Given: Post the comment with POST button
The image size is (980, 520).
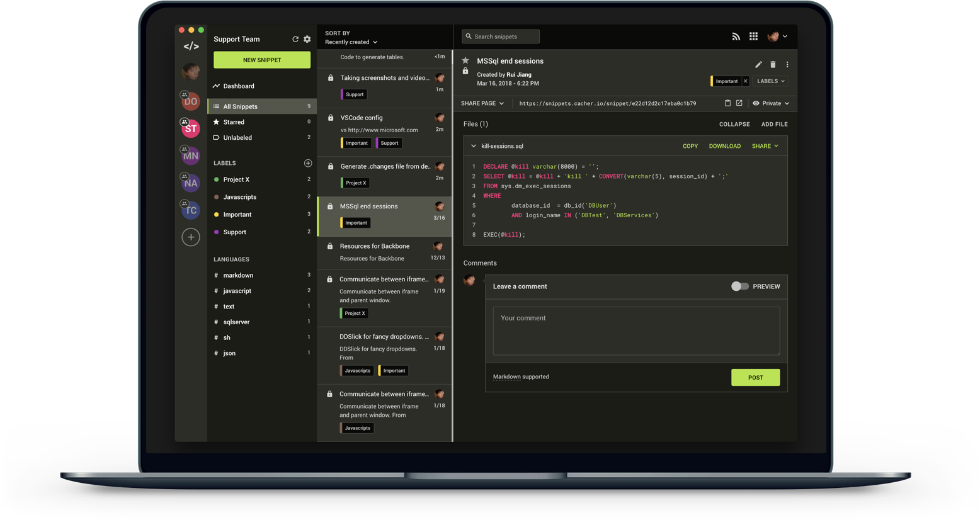Looking at the screenshot, I should tap(755, 378).
